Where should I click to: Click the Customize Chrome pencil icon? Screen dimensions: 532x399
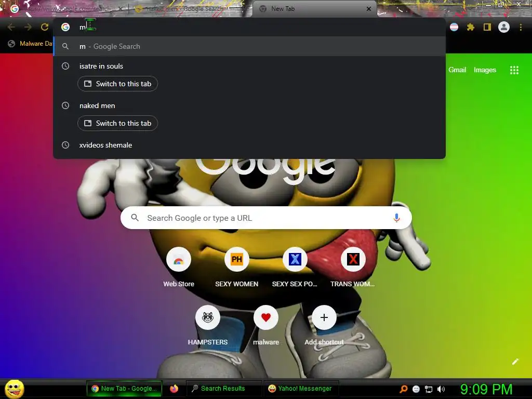[x=515, y=362]
